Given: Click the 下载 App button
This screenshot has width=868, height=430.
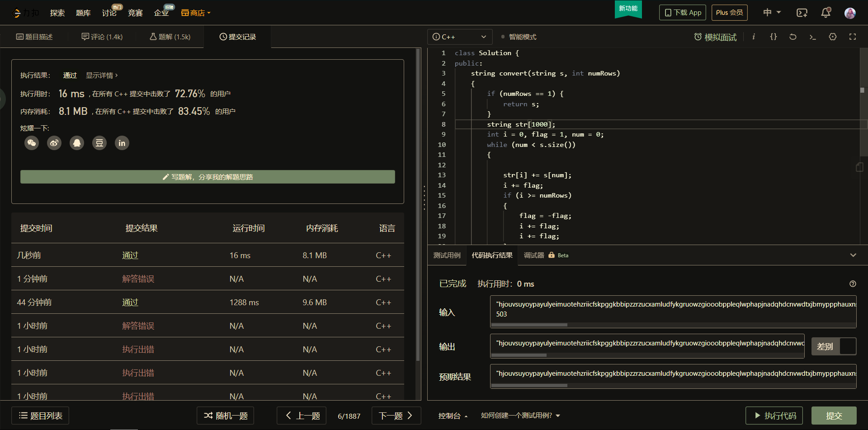Looking at the screenshot, I should click(683, 13).
